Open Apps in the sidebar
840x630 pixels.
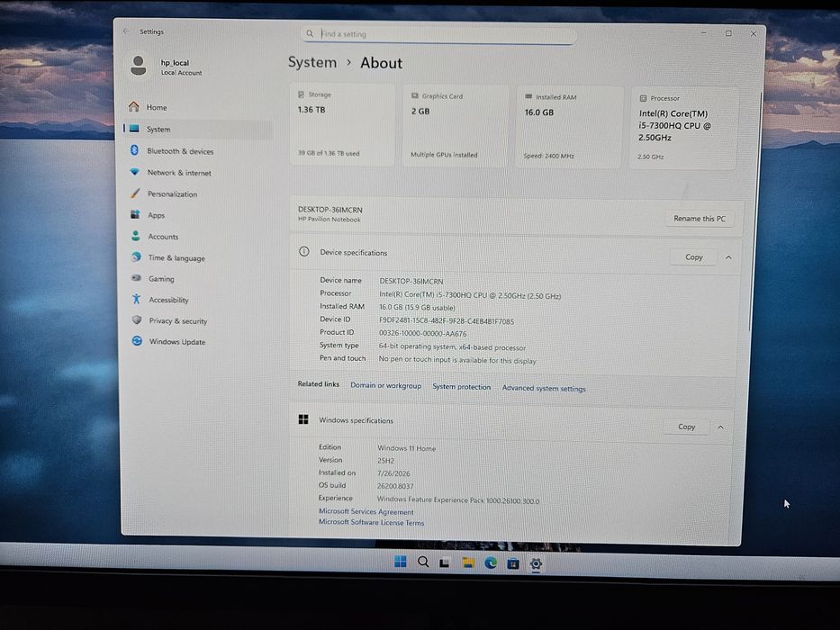tap(197, 215)
